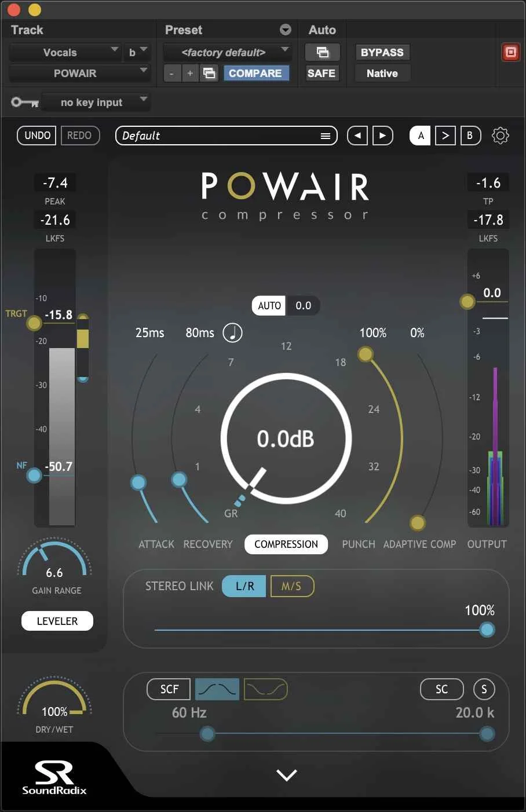Open the settings gear icon
This screenshot has height=812, width=526.
pos(500,136)
